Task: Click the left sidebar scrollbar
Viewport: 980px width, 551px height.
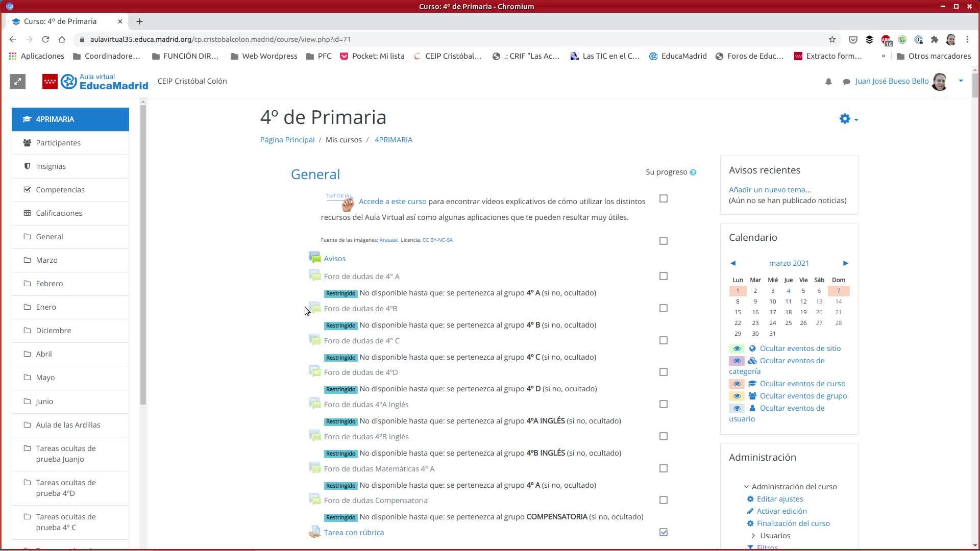Action: tap(143, 255)
